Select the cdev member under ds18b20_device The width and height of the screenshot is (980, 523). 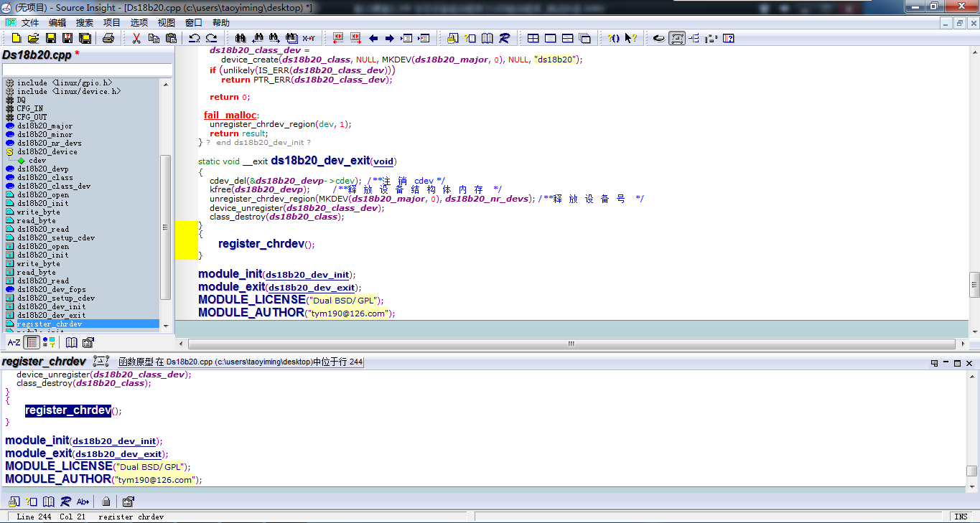pos(37,161)
